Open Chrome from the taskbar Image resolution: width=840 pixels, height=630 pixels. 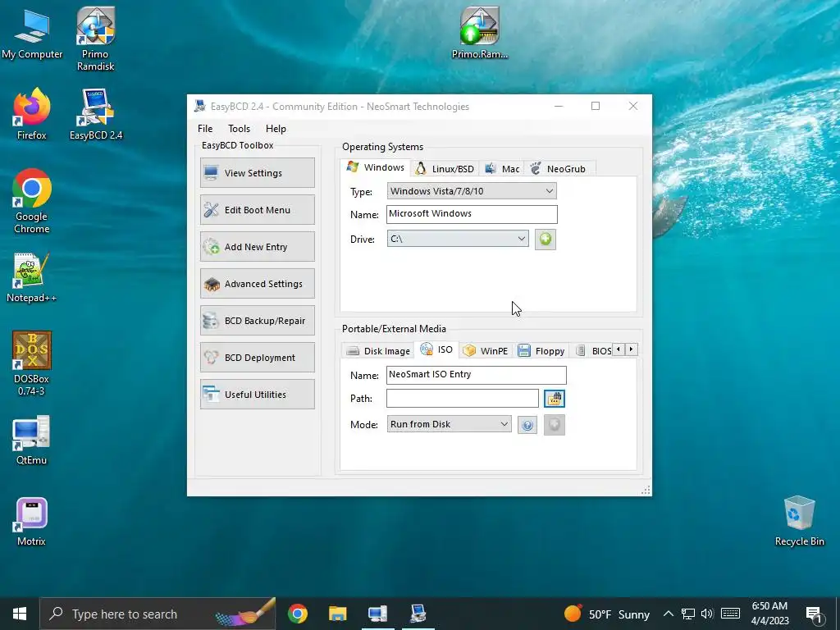(297, 614)
